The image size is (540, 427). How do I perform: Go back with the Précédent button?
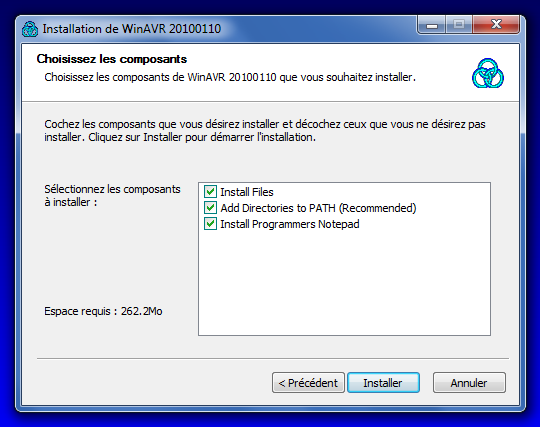(x=308, y=383)
